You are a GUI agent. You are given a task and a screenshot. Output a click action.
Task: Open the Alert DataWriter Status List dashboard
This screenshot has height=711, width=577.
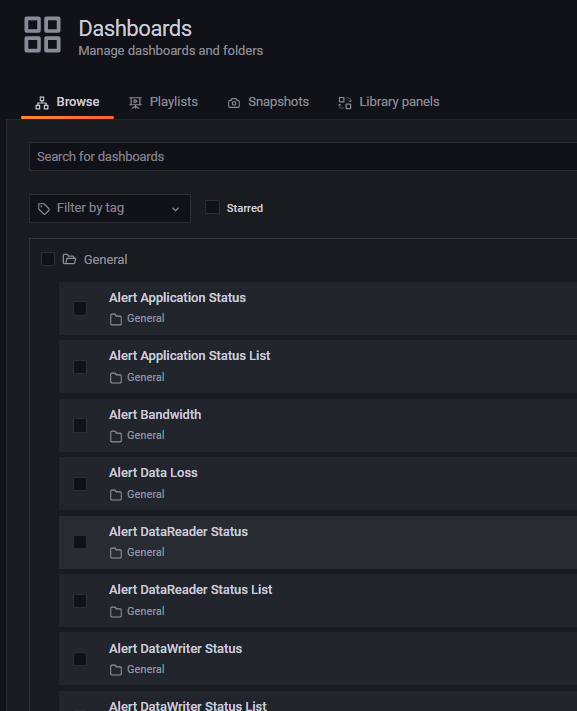[x=188, y=705]
